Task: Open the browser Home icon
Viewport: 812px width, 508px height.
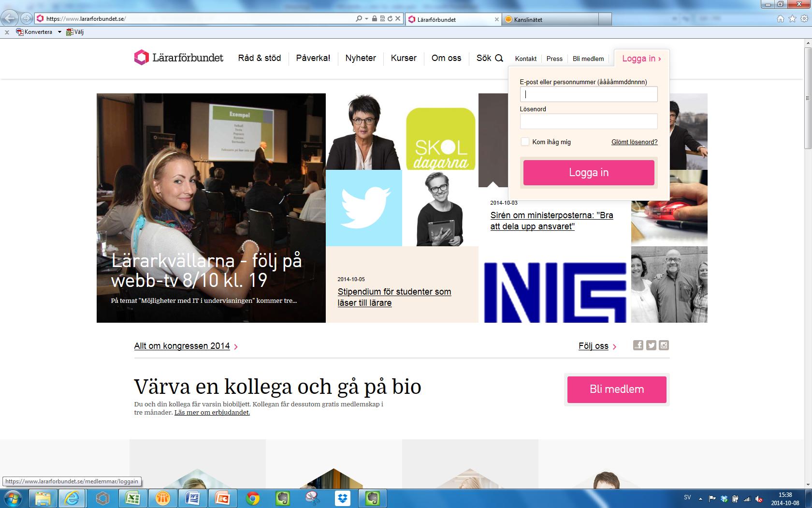Action: point(781,19)
